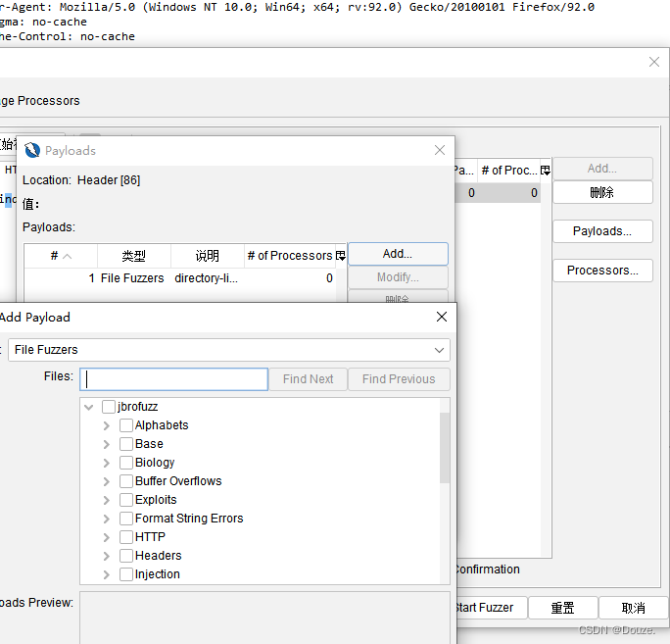Check the Exploits checkbox
This screenshot has width=670, height=644.
126,500
